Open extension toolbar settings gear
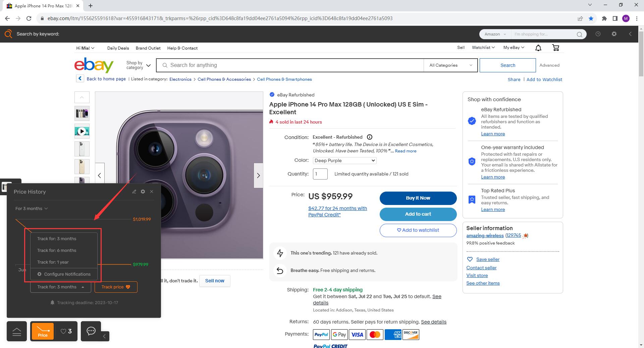This screenshot has width=644, height=348. (614, 34)
